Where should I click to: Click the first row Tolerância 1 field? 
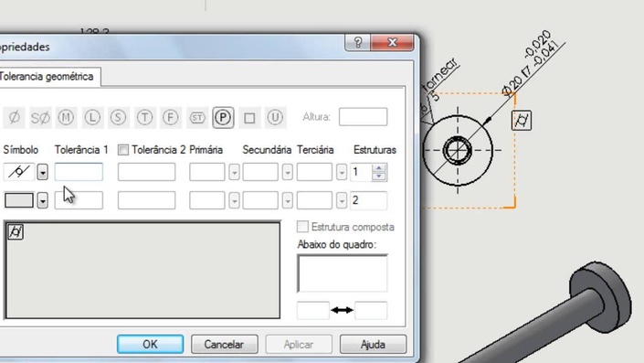[79, 172]
